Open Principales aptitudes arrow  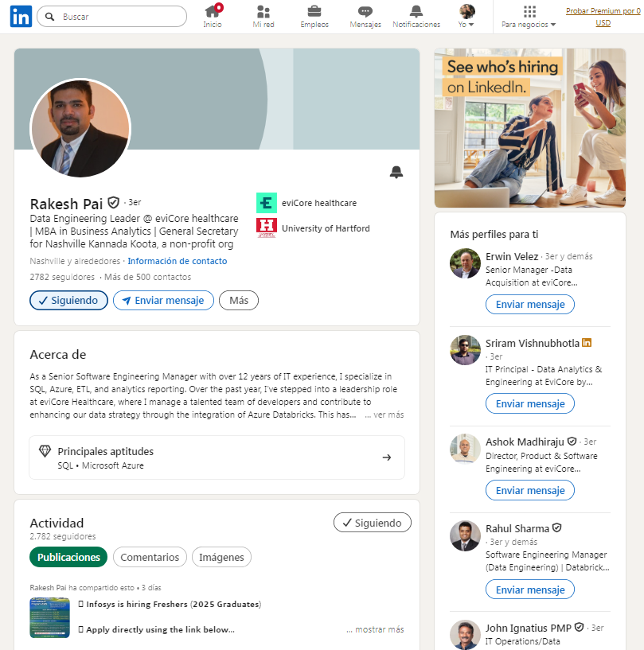pyautogui.click(x=387, y=457)
